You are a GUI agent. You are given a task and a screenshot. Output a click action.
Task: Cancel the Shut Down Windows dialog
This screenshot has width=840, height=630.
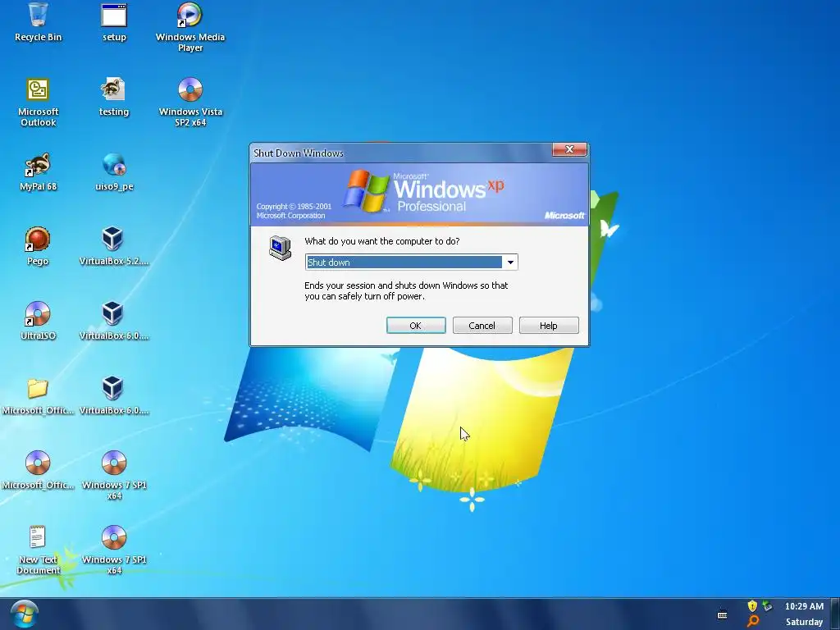pyautogui.click(x=482, y=325)
